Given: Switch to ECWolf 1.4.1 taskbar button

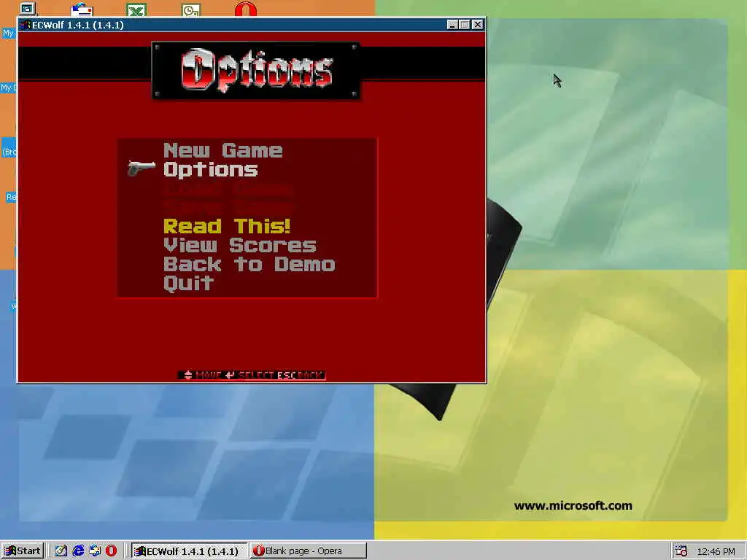Looking at the screenshot, I should tap(189, 551).
